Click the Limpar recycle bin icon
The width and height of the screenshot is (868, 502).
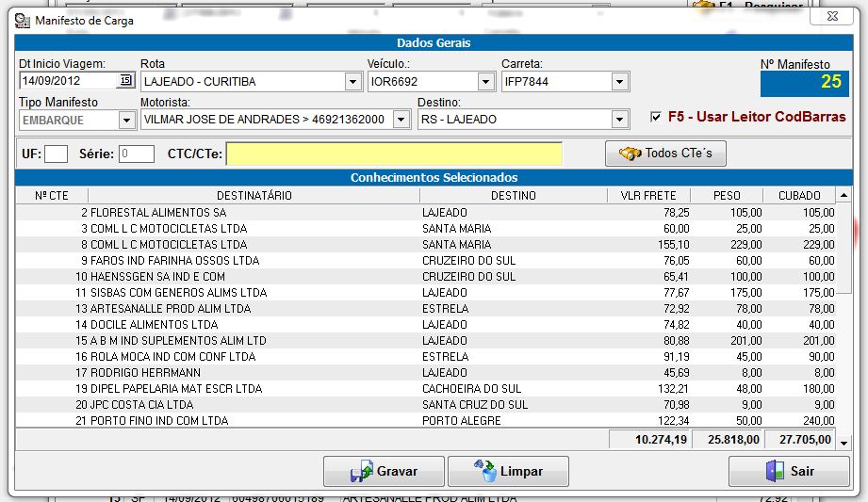click(x=485, y=471)
